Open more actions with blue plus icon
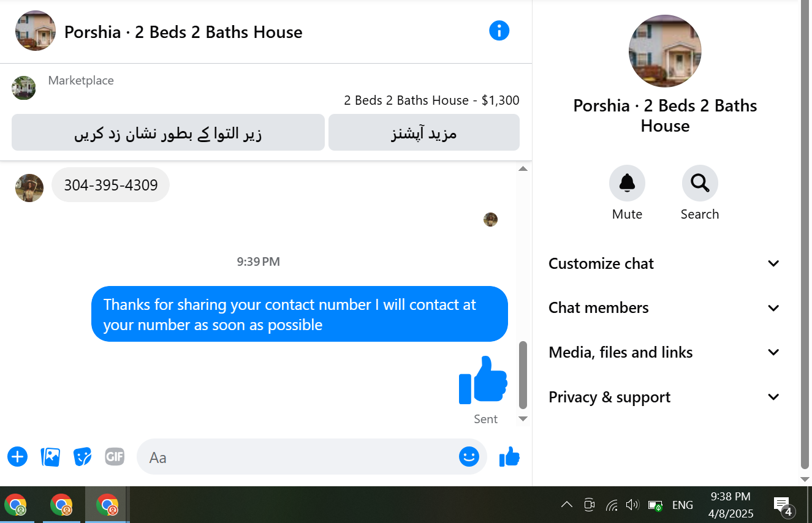Screen dimensions: 812x523 17,457
